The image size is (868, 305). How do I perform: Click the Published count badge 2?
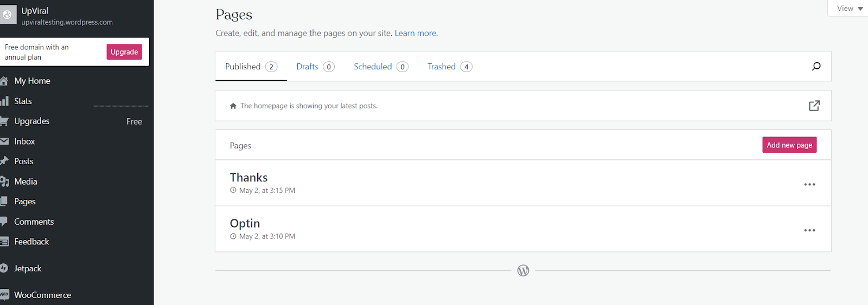click(x=271, y=67)
